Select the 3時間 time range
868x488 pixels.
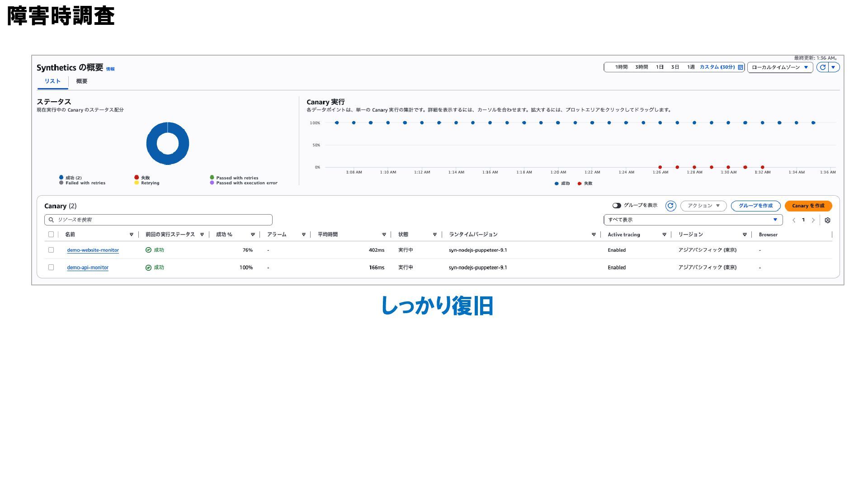click(641, 67)
